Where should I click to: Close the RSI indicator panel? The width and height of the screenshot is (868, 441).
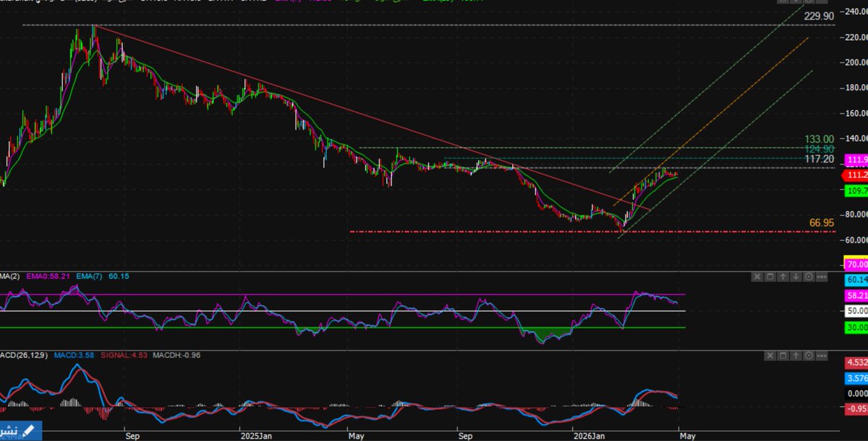pyautogui.click(x=757, y=277)
